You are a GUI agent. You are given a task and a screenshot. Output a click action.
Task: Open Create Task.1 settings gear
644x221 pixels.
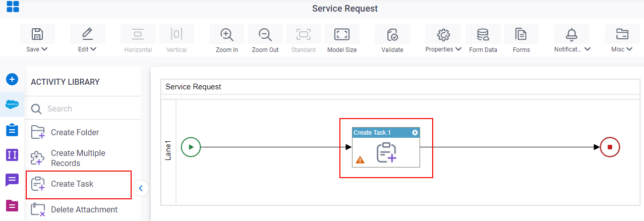415,133
